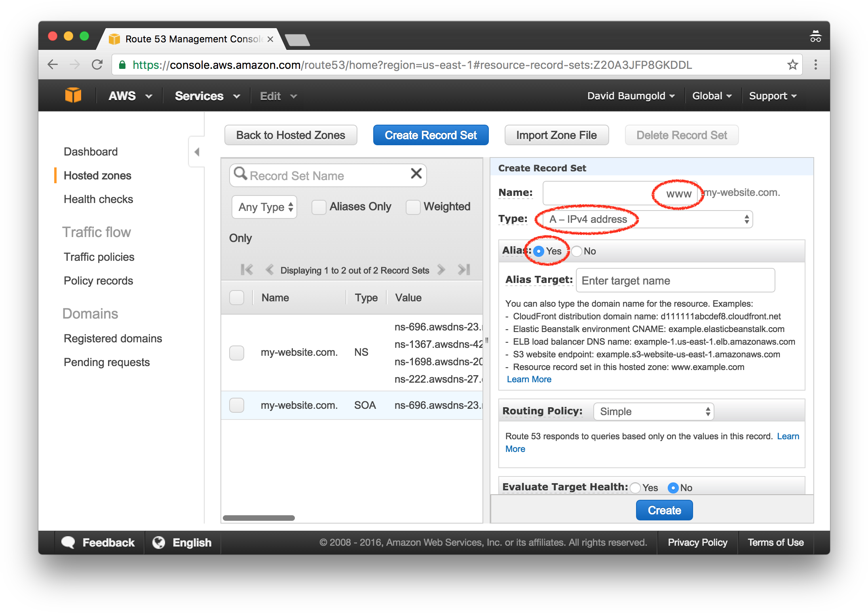Check the NS record row checkbox
This screenshot has width=868, height=613.
click(x=237, y=353)
